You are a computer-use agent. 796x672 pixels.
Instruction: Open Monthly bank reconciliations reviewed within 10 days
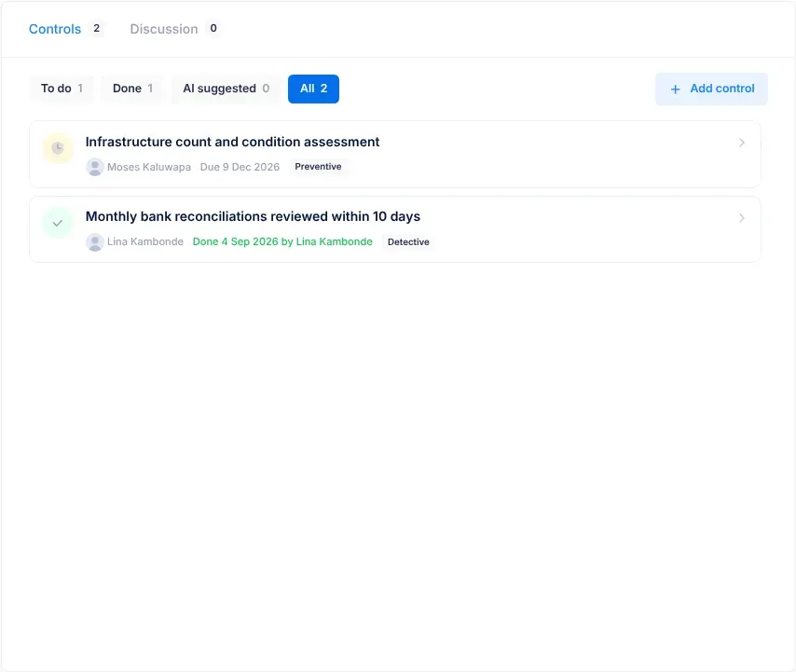click(395, 229)
